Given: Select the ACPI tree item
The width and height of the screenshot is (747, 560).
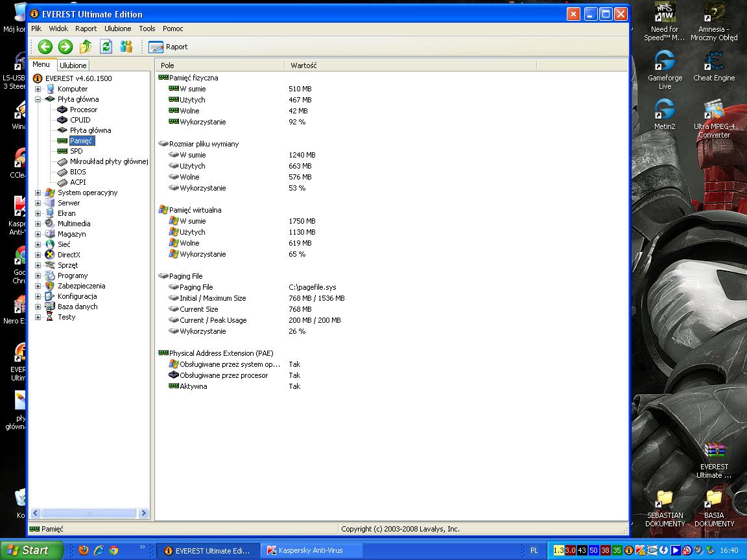Looking at the screenshot, I should click(78, 182).
